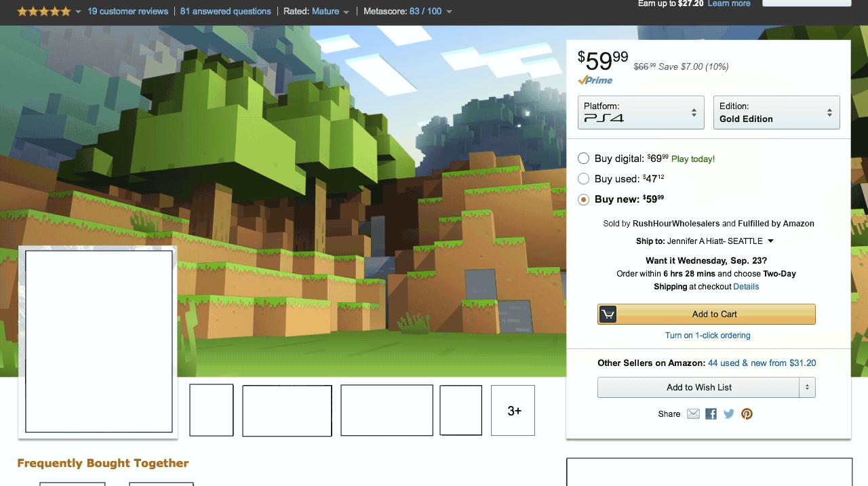Open 44 used & new offers link
This screenshot has width=868, height=486.
(x=762, y=363)
